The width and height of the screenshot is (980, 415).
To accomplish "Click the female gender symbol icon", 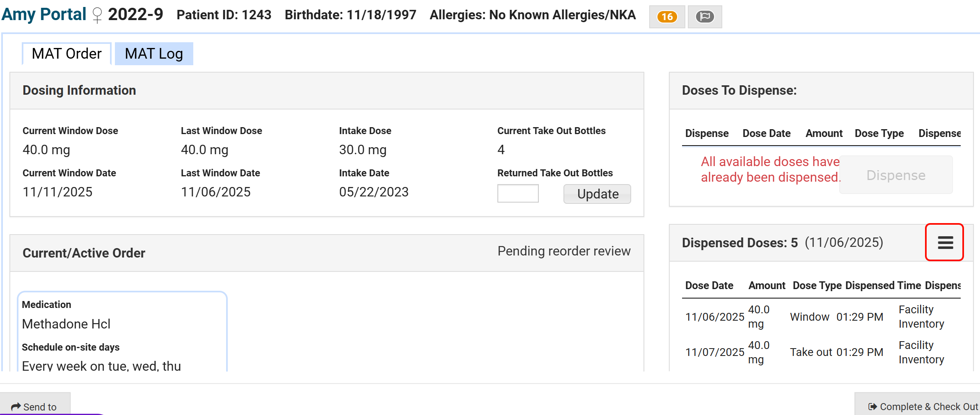I will coord(97,16).
